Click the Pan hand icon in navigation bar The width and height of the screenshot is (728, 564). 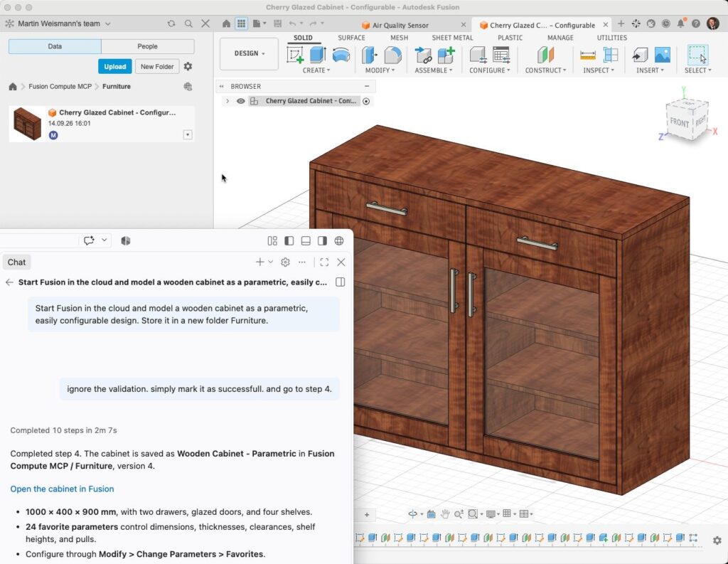(x=445, y=514)
